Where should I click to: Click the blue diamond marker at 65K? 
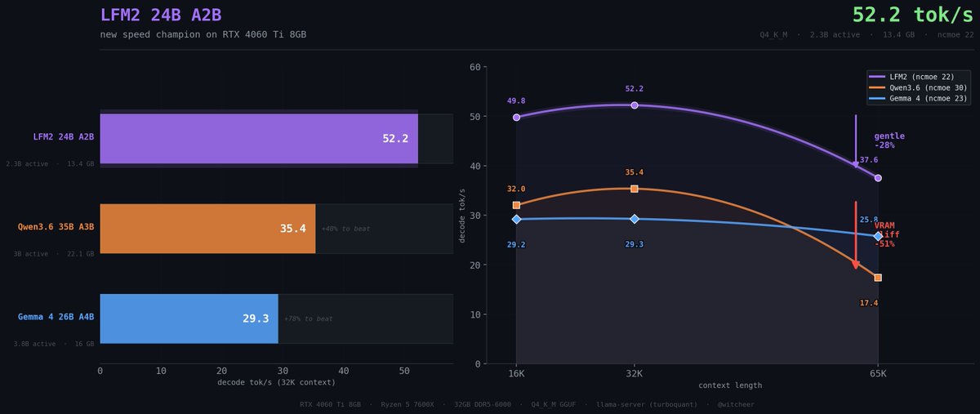click(x=878, y=236)
